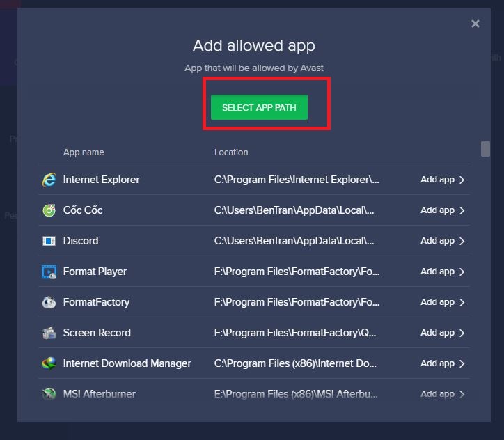Click the FormatFactory app icon
504x440 pixels.
(49, 302)
